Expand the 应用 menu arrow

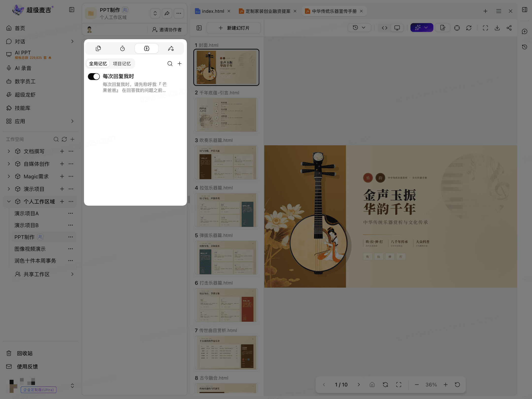click(x=72, y=121)
